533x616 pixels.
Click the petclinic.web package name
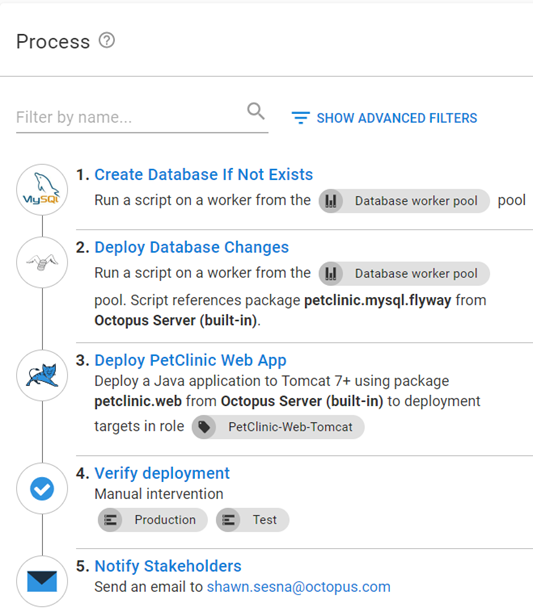[x=138, y=402]
